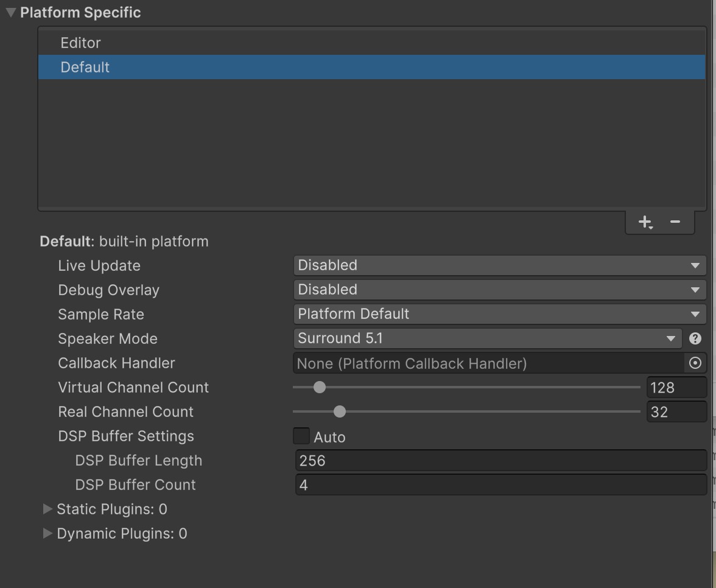Click the minus button to remove platform
This screenshot has height=588, width=716.
click(x=675, y=222)
